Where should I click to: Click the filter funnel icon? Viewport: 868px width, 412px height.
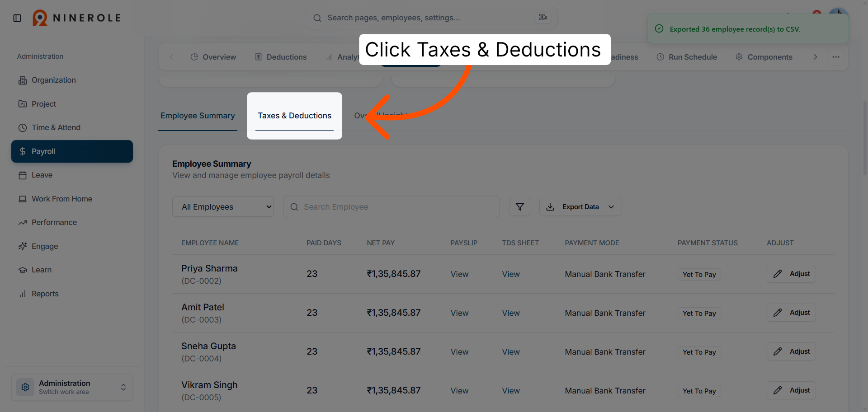519,207
